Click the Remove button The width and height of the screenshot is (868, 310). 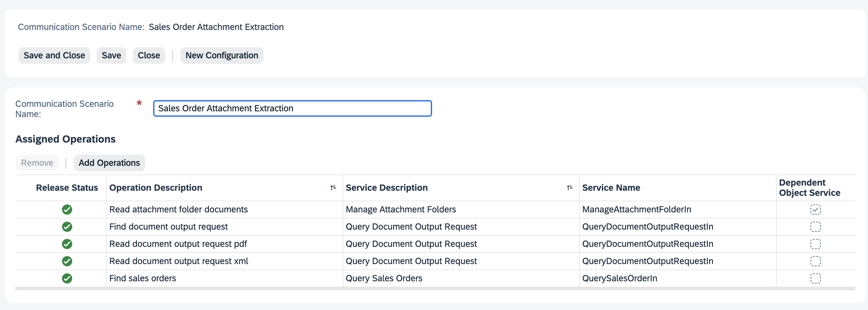point(37,163)
